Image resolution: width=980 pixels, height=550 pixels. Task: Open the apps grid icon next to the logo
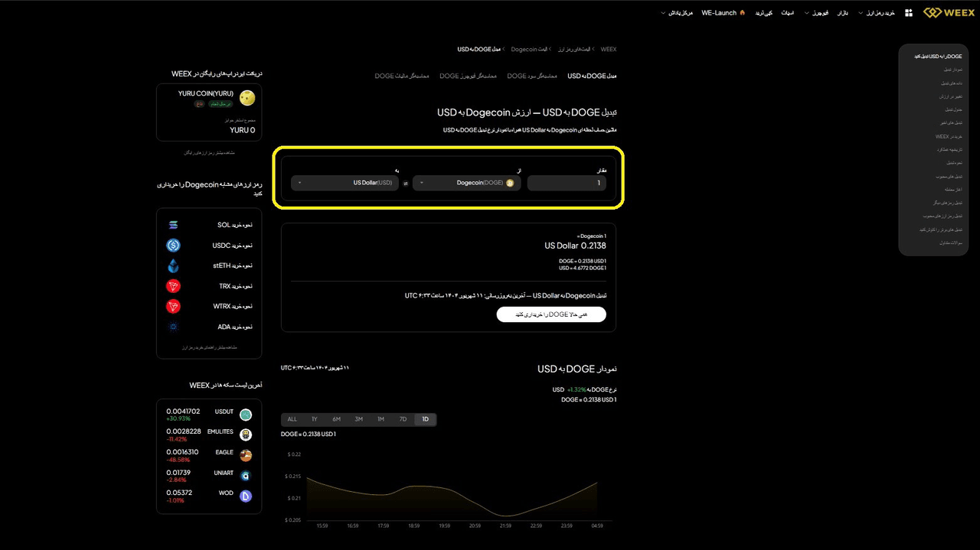point(908,11)
